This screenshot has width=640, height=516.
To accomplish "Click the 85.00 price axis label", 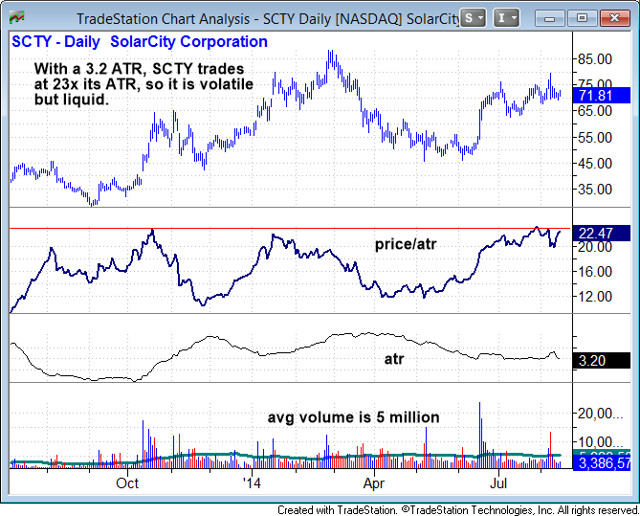I will [x=595, y=59].
